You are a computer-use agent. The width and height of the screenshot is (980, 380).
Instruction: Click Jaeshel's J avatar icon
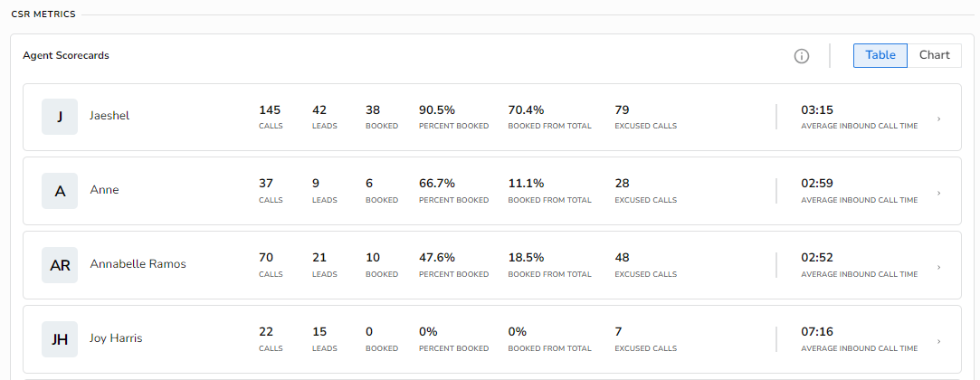(x=60, y=116)
